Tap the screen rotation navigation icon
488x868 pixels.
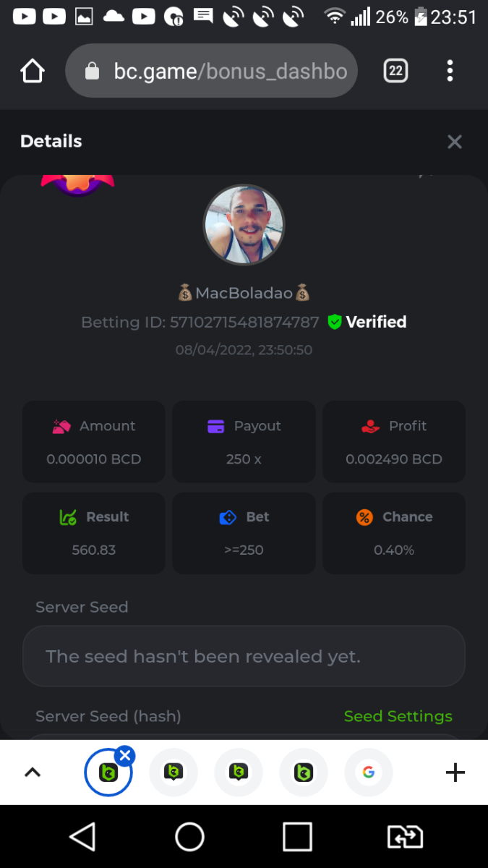(x=405, y=837)
